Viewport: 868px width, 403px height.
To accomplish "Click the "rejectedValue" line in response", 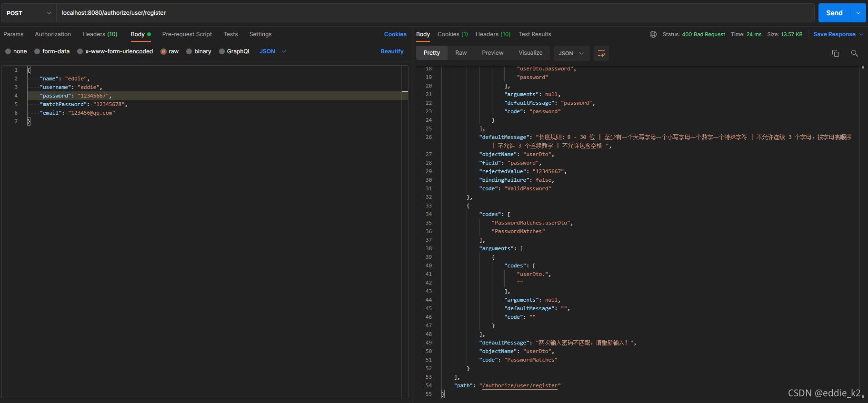I will 523,171.
